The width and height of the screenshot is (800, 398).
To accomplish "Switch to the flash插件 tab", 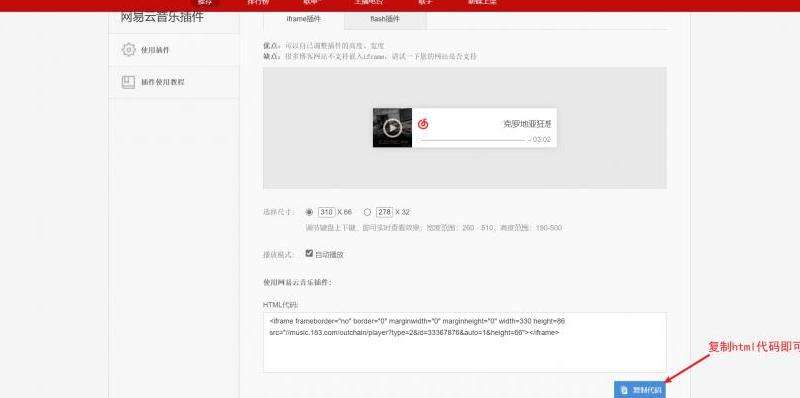I will 385,19.
